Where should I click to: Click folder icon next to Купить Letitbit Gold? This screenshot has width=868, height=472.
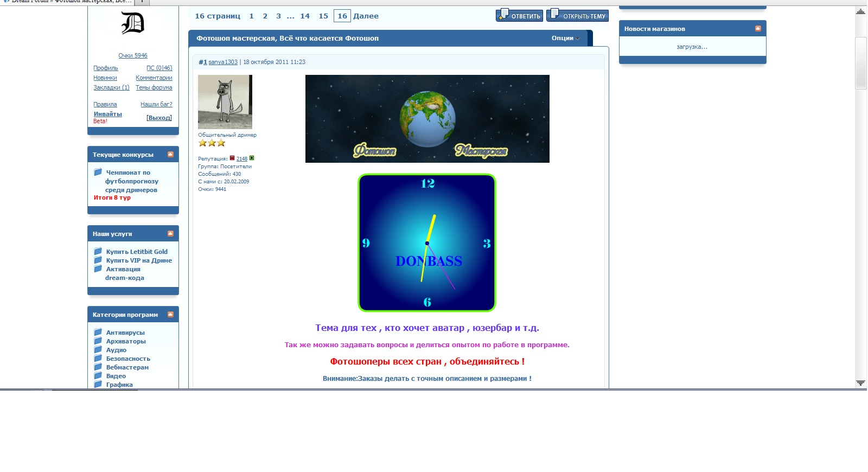pos(98,251)
